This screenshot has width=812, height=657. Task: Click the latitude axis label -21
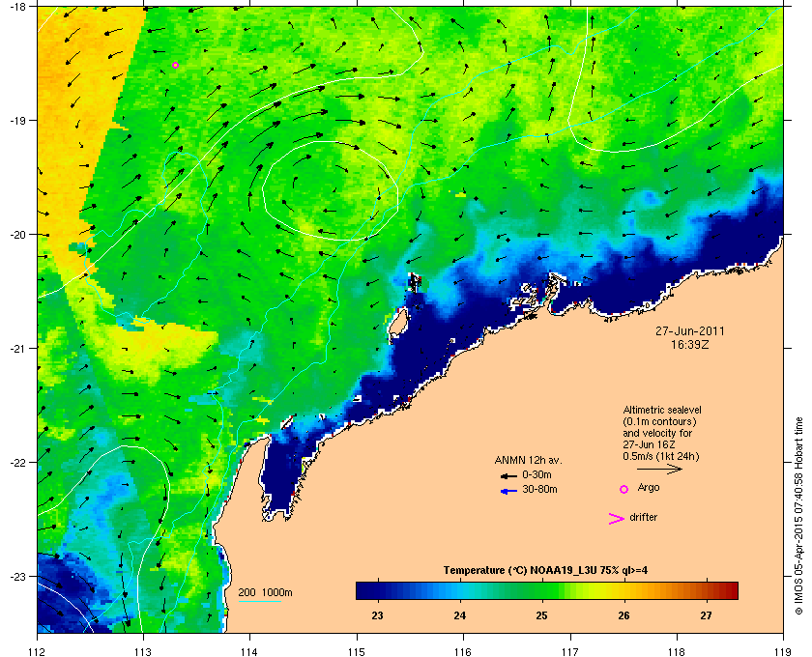coord(17,349)
